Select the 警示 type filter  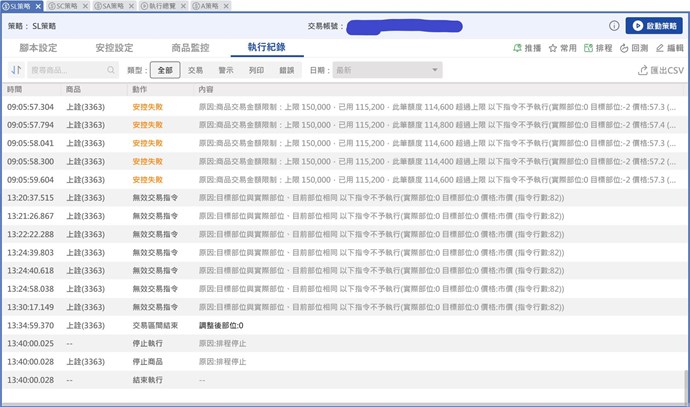[x=226, y=70]
